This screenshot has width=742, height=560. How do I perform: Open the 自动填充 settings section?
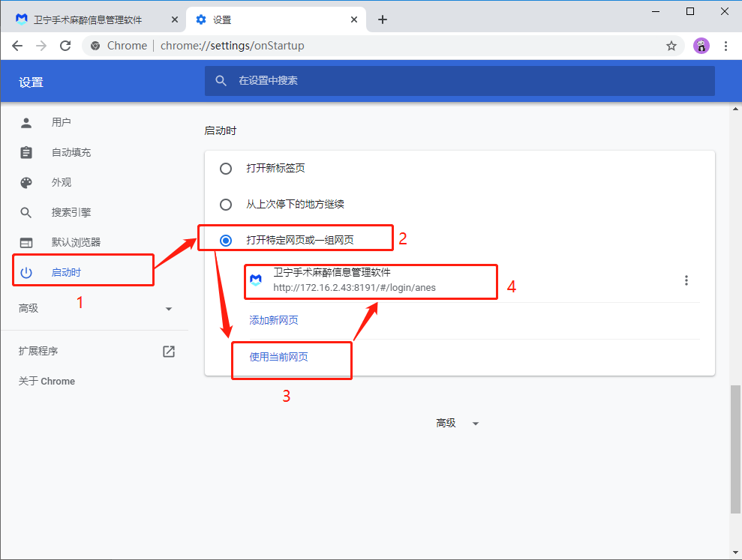coord(71,152)
